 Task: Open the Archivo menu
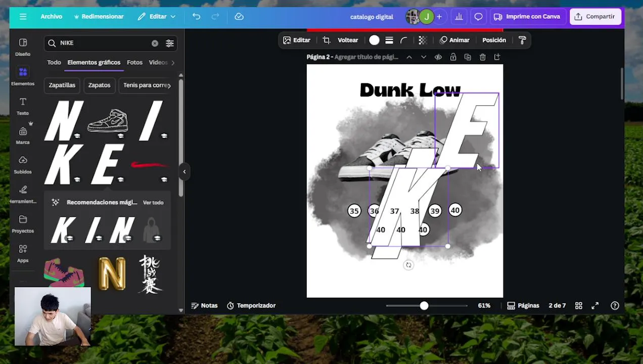point(52,17)
